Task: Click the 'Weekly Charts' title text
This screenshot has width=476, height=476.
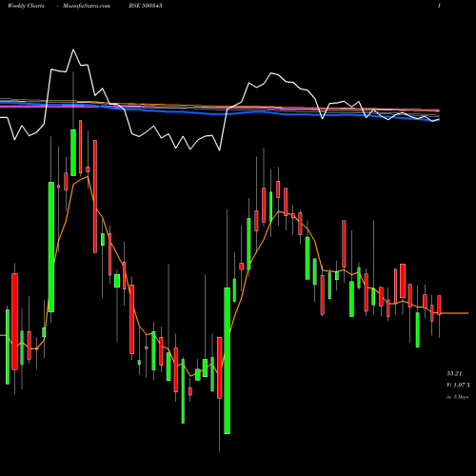Action: (26, 6)
